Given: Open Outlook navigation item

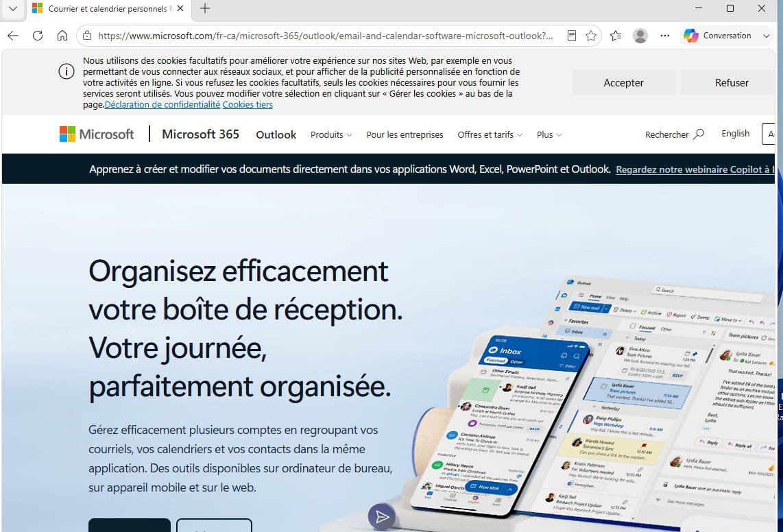Looking at the screenshot, I should click(x=276, y=134).
